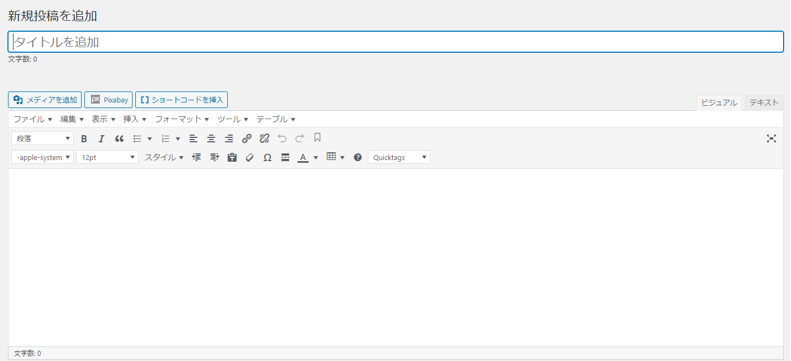Align text center
Image resolution: width=791 pixels, height=361 pixels.
tap(211, 138)
